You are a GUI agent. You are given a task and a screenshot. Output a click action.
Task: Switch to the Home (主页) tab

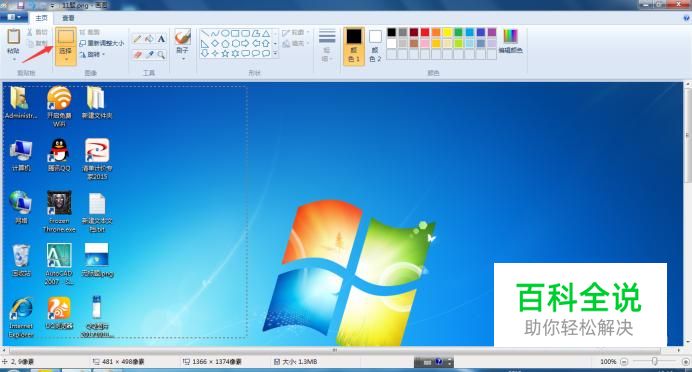pyautogui.click(x=41, y=18)
